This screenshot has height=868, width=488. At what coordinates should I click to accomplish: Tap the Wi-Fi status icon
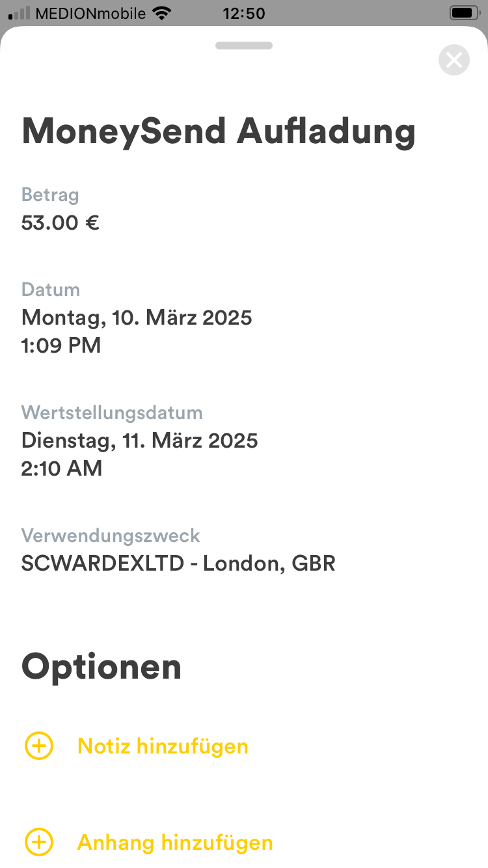[161, 13]
